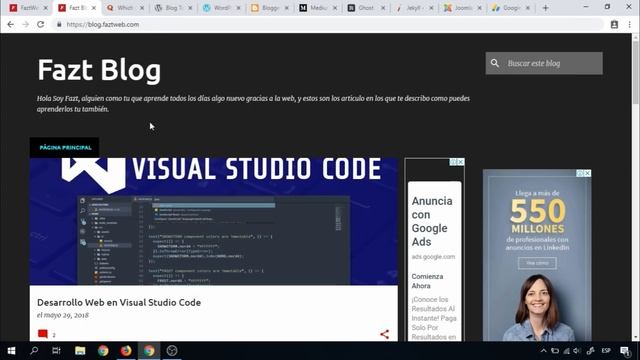Click AdChoices info icon on Google Ads banner

[x=453, y=162]
